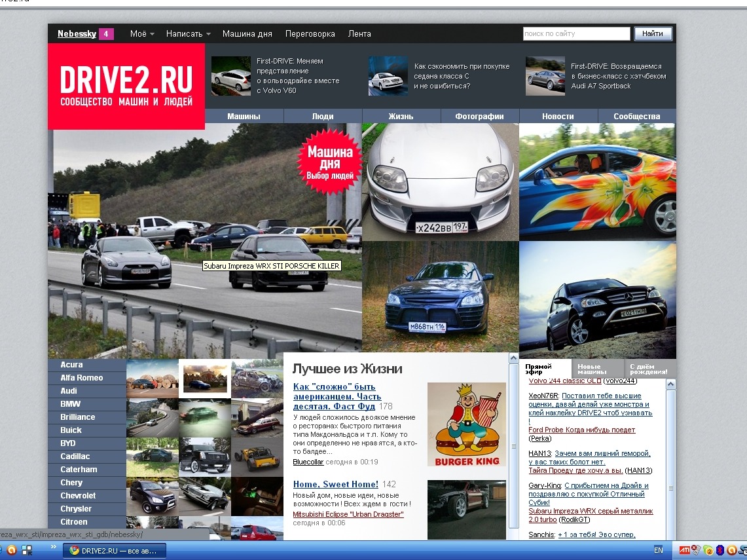
Task: Open Mitsubishi Eclipse Urban Dragster link
Action: [x=348, y=515]
